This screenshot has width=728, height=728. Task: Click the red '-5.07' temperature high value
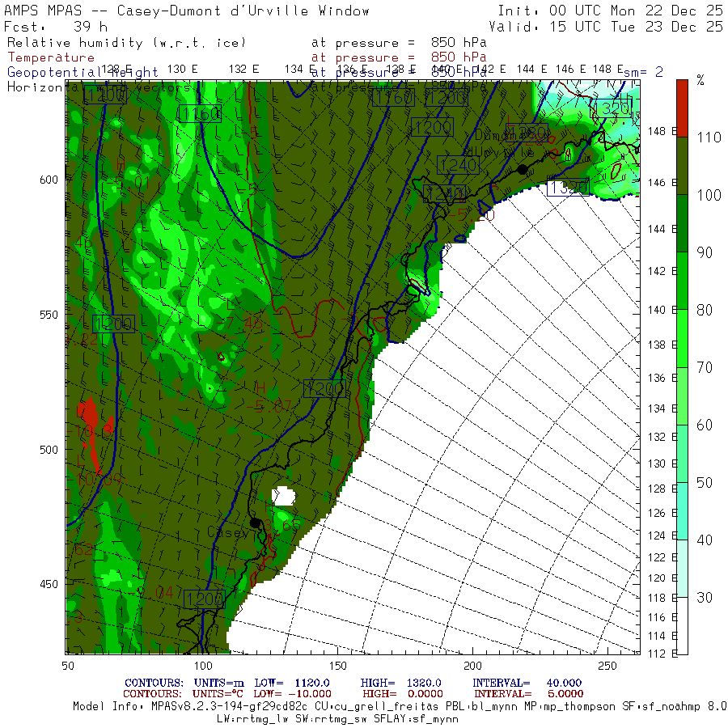(269, 407)
